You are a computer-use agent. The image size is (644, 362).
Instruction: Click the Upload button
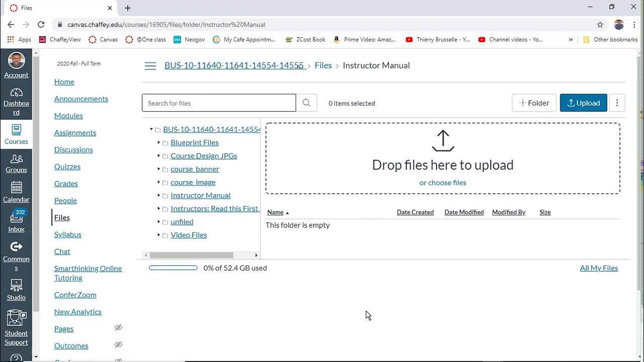click(584, 103)
